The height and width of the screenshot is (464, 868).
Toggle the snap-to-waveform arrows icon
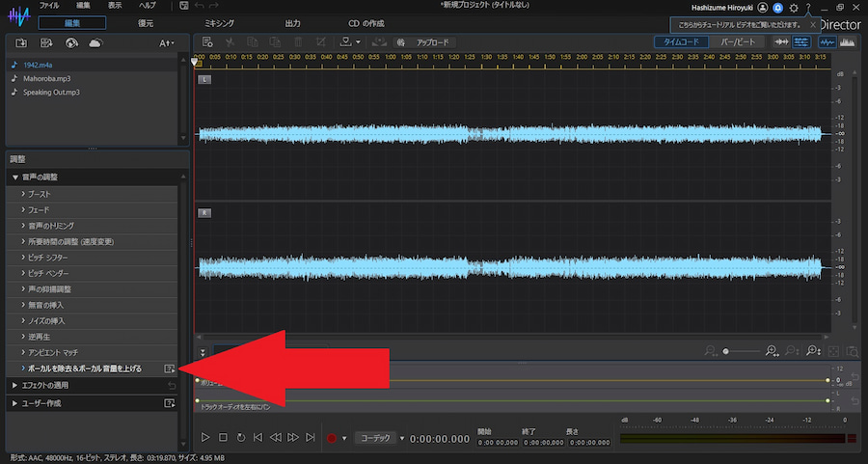(781, 42)
